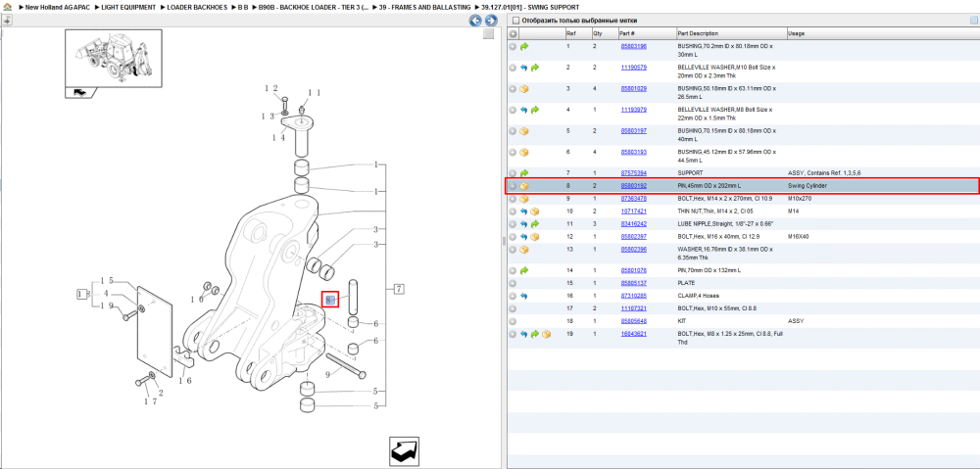Screen dimensions: 980x469
Task: Toggle selection circle for Ref 3
Action: [514, 89]
